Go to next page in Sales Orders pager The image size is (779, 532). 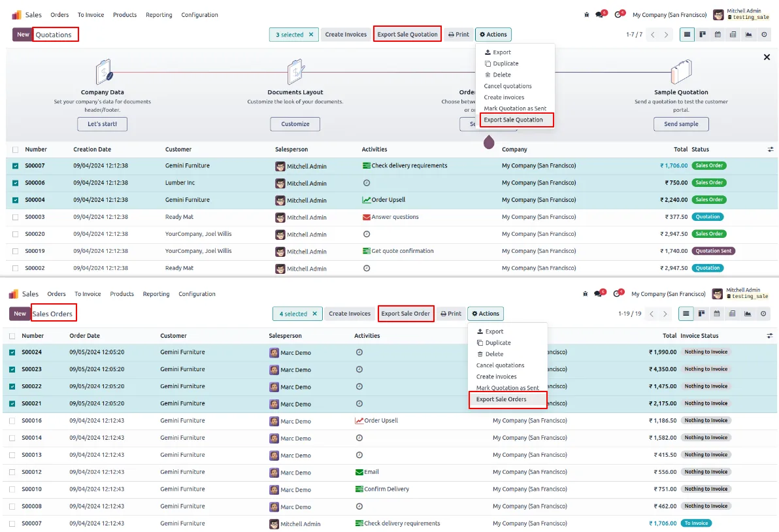665,314
